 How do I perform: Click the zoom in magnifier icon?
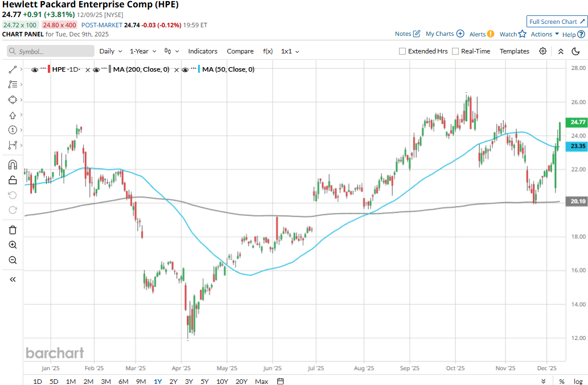(x=13, y=245)
